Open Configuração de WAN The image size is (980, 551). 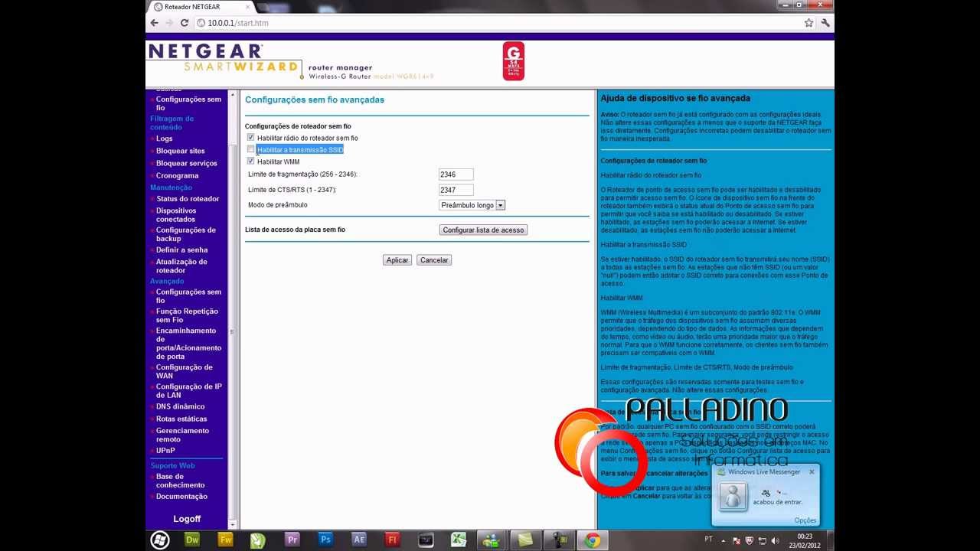coord(185,371)
